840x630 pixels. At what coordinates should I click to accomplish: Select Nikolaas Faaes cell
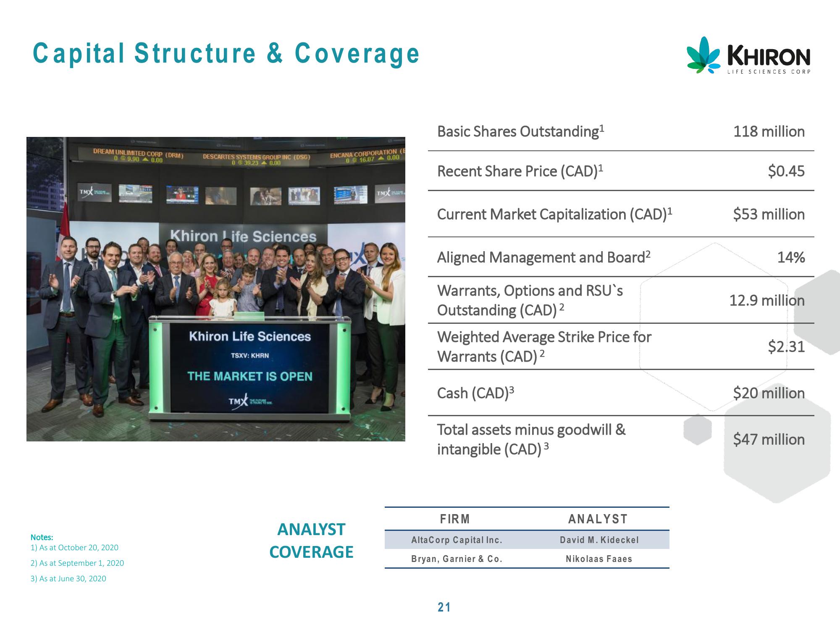[x=599, y=559]
